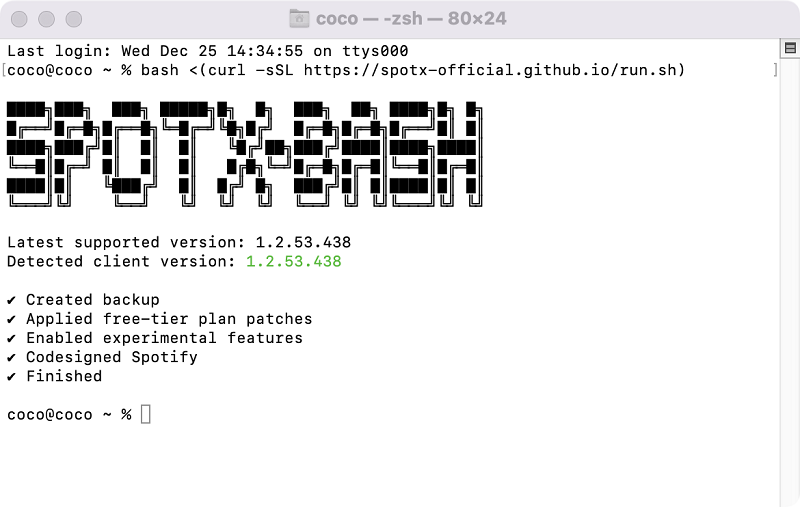Click the latest supported version number

(303, 243)
